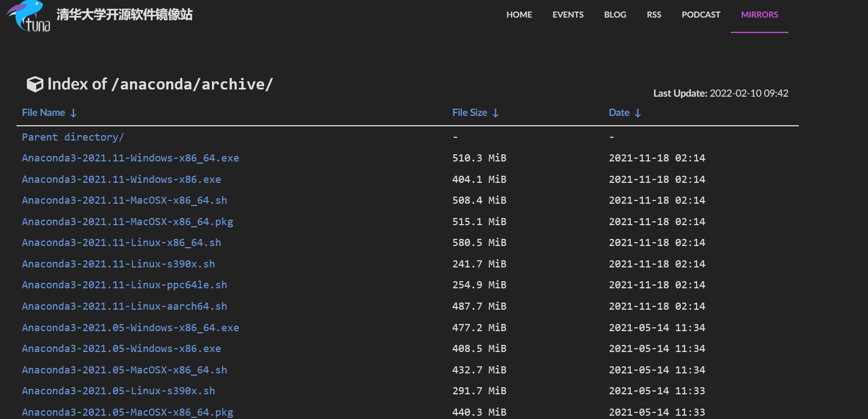The image size is (868, 419).
Task: Download Anaconda3-2021.11-Windows-x86.exe
Action: click(121, 180)
